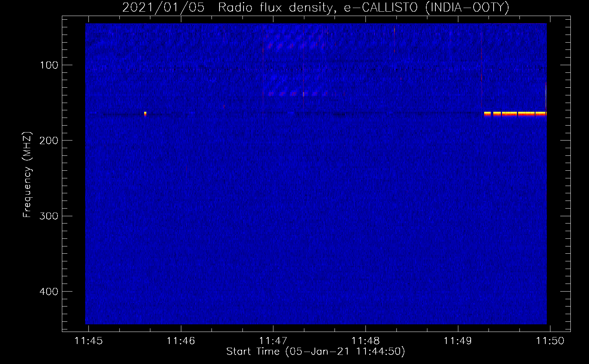589x364 pixels.
Task: Click the 11:47 time tick label
Action: tap(273, 341)
